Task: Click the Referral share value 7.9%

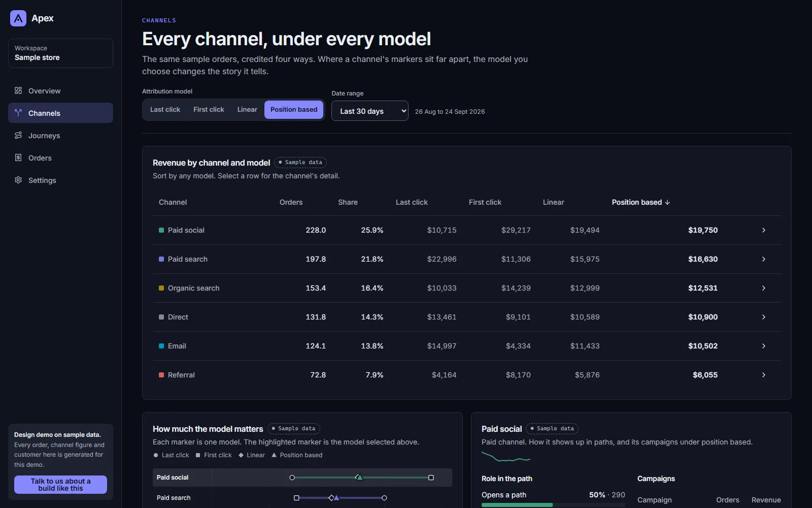Action: [x=375, y=375]
